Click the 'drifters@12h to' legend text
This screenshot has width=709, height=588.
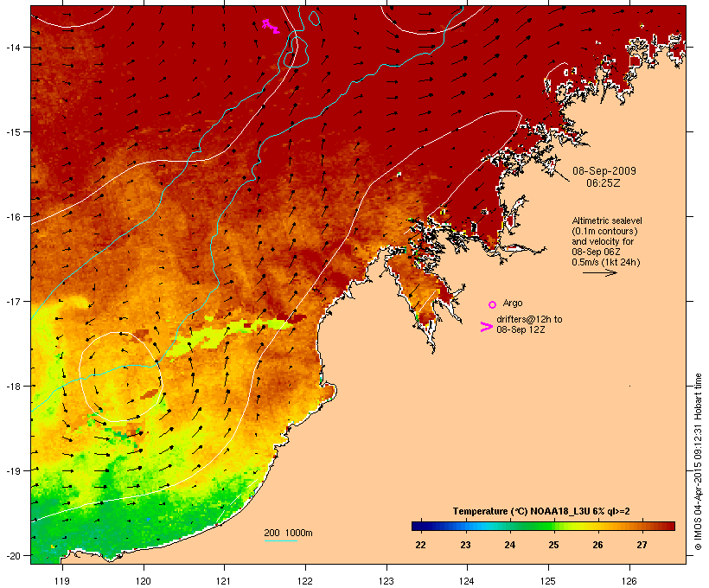[529, 319]
